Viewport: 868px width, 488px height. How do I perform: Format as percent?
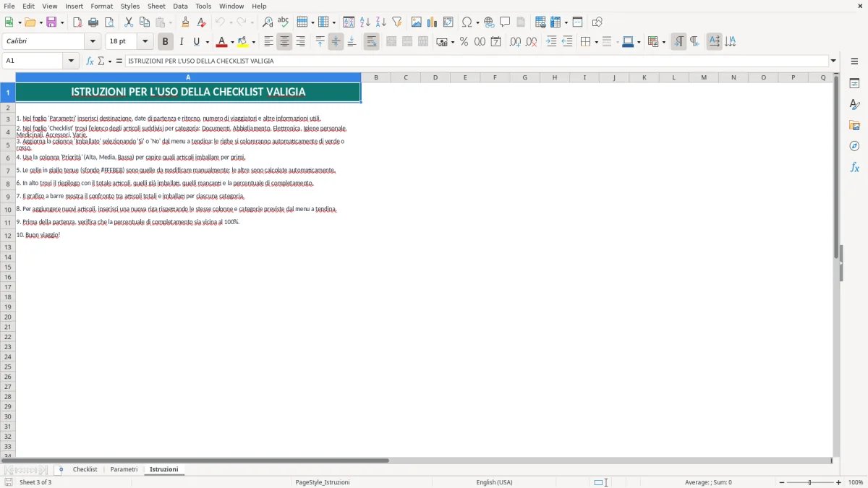464,42
